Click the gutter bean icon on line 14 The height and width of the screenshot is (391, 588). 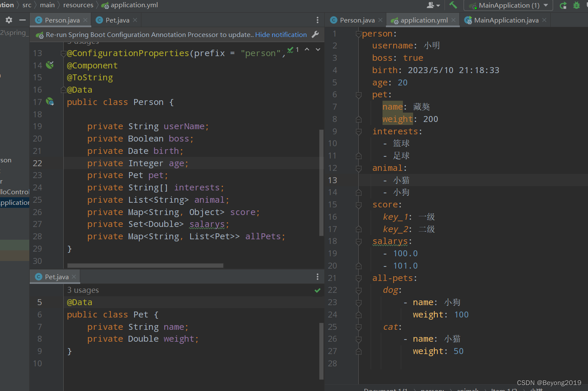(x=50, y=65)
